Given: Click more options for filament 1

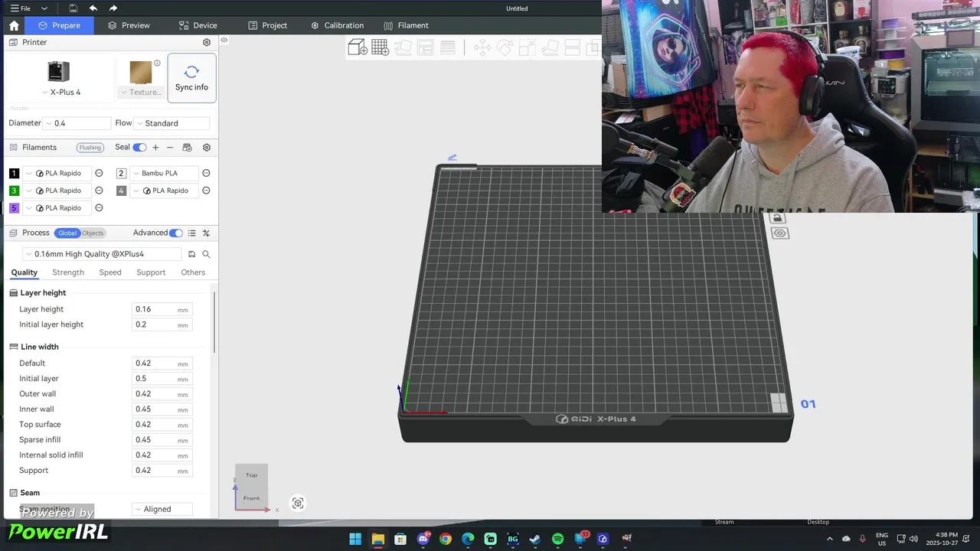Looking at the screenshot, I should coord(99,173).
